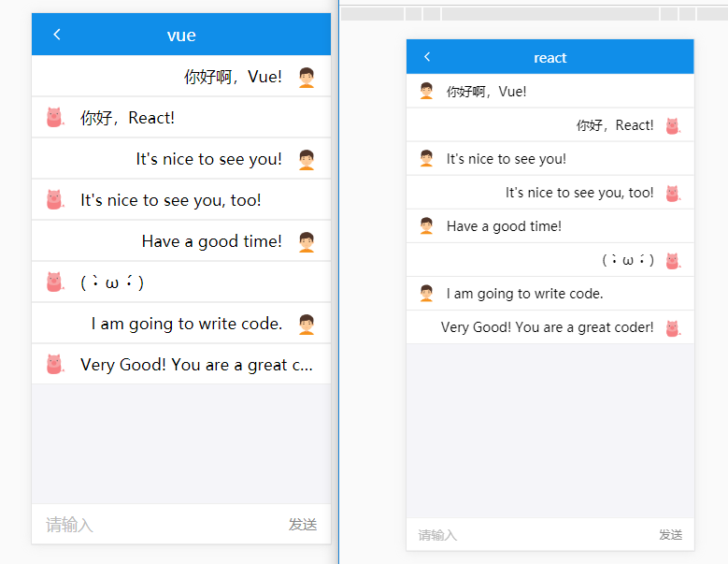Click pig avatar beside 'It's nice to see you, too!' in vue chat
This screenshot has width=728, height=564.
pyautogui.click(x=55, y=200)
